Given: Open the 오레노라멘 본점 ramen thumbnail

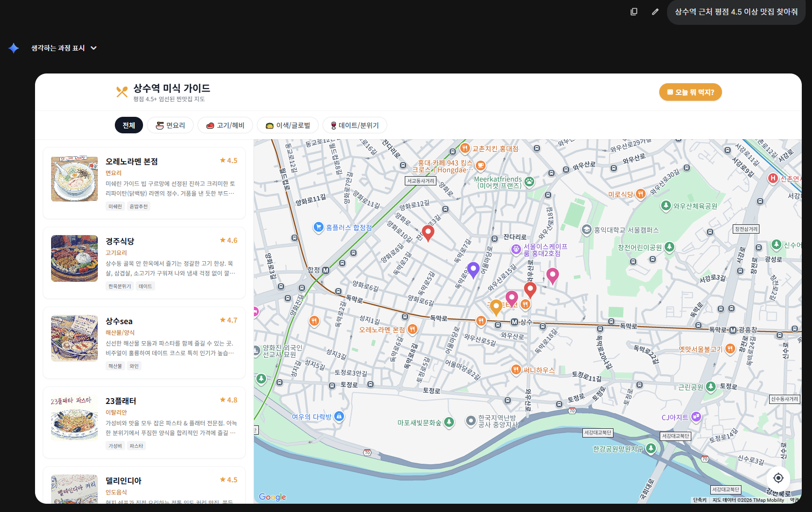Looking at the screenshot, I should (x=74, y=179).
